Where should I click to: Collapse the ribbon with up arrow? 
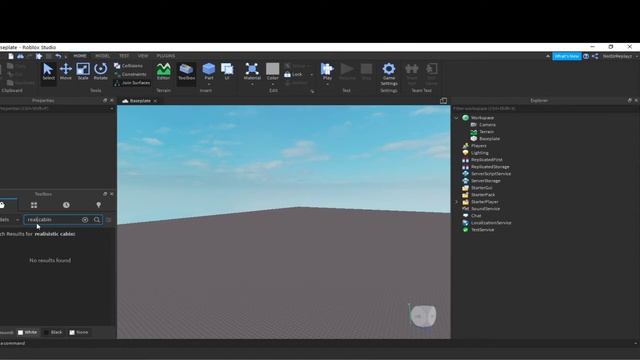tap(547, 56)
